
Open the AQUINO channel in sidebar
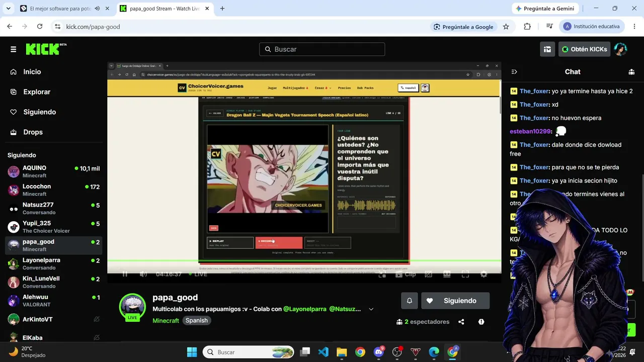pos(54,171)
